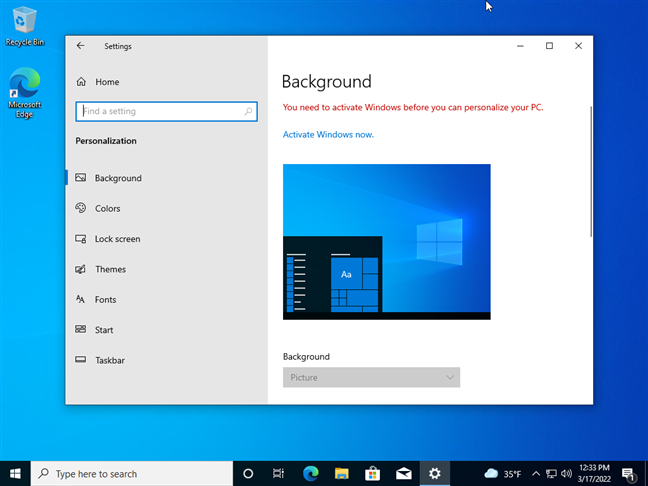Click the Settings page vertical scrollbar
The image size is (648, 486).
(x=591, y=172)
